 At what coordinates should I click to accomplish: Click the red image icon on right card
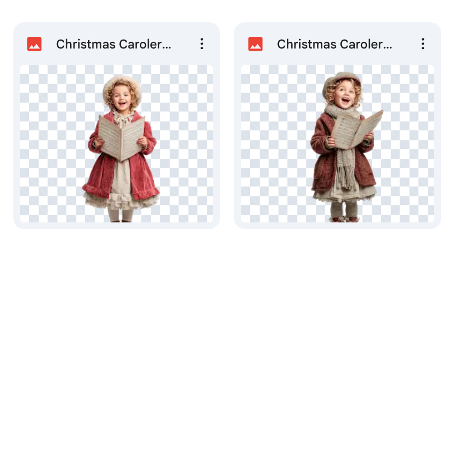tap(255, 44)
